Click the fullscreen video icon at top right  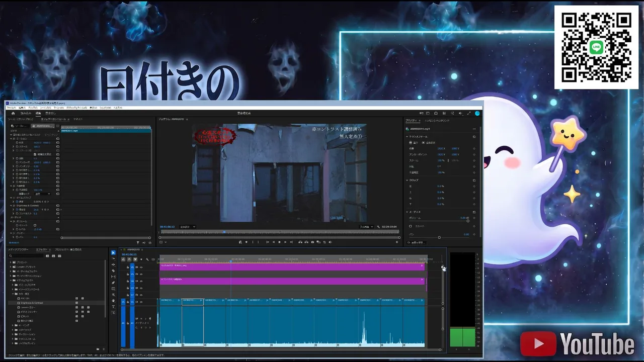pos(469,113)
